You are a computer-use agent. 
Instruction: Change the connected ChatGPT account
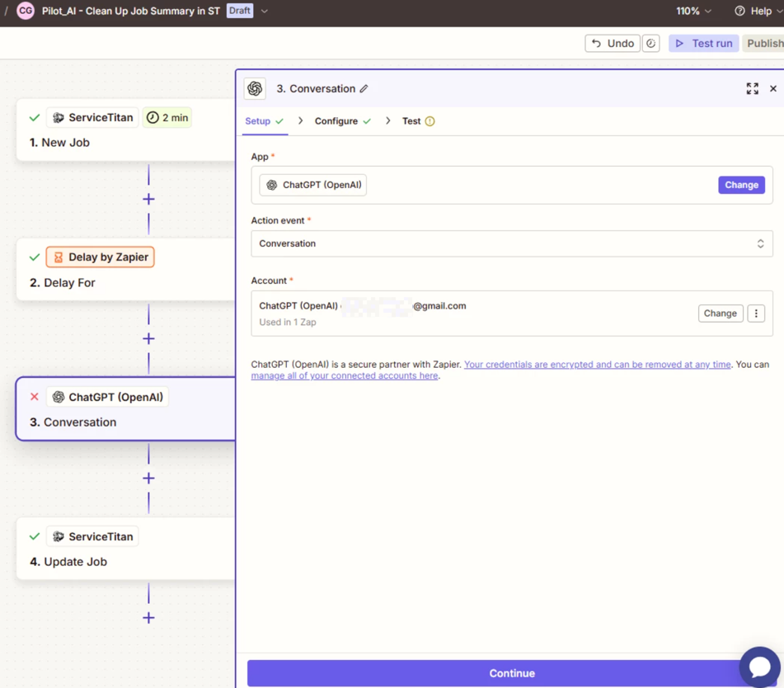(721, 313)
